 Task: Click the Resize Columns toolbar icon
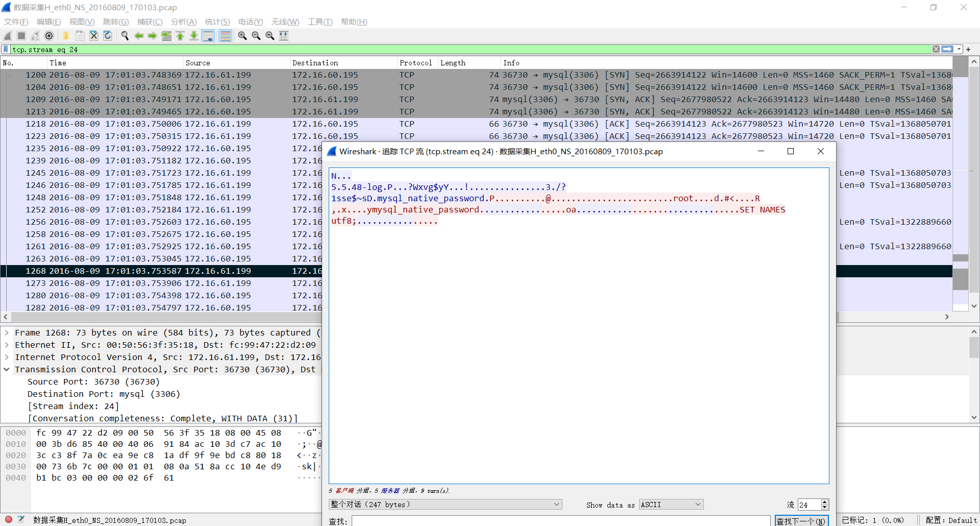click(x=284, y=36)
